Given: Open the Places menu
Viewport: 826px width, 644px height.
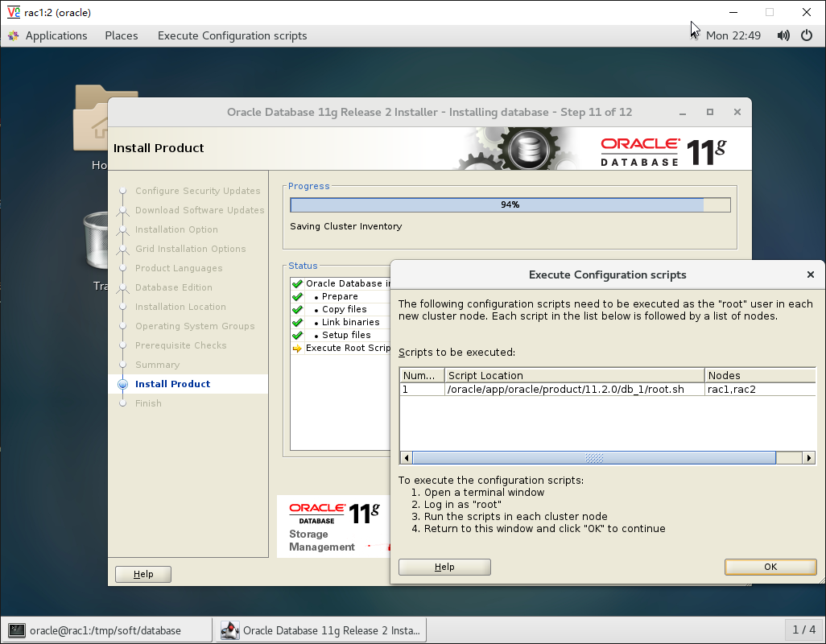Looking at the screenshot, I should [121, 35].
